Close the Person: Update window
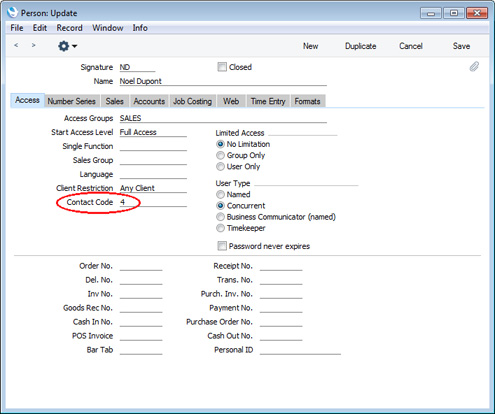 click(477, 13)
